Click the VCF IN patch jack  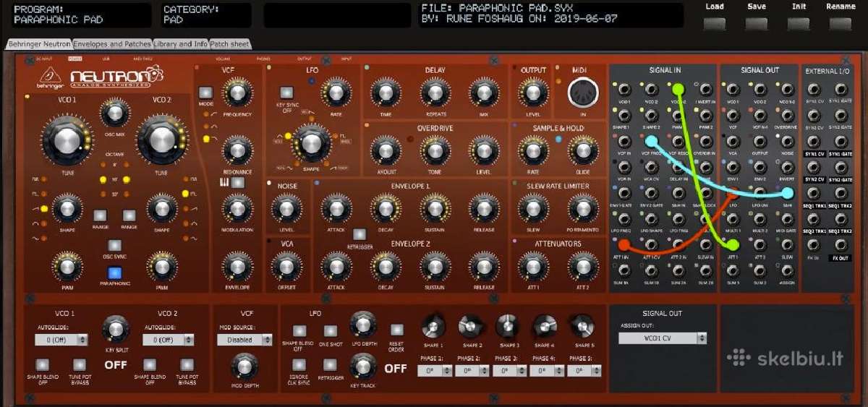(624, 142)
